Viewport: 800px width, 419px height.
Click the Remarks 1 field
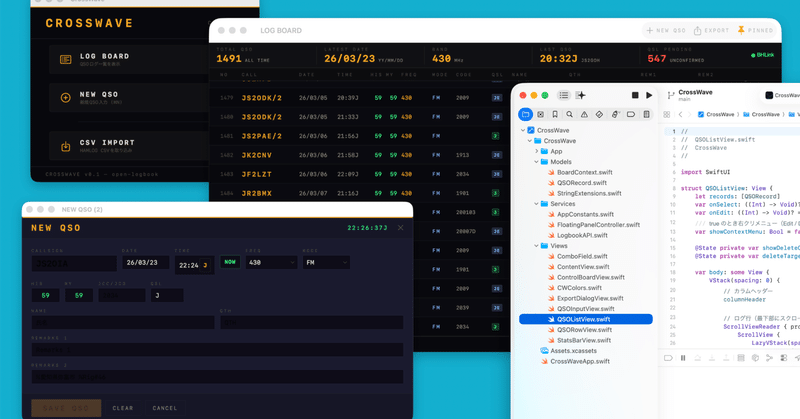click(217, 350)
